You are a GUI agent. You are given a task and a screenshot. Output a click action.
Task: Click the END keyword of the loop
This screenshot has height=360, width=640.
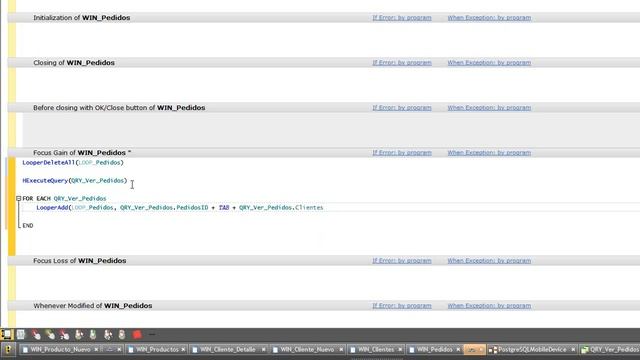[x=28, y=226]
